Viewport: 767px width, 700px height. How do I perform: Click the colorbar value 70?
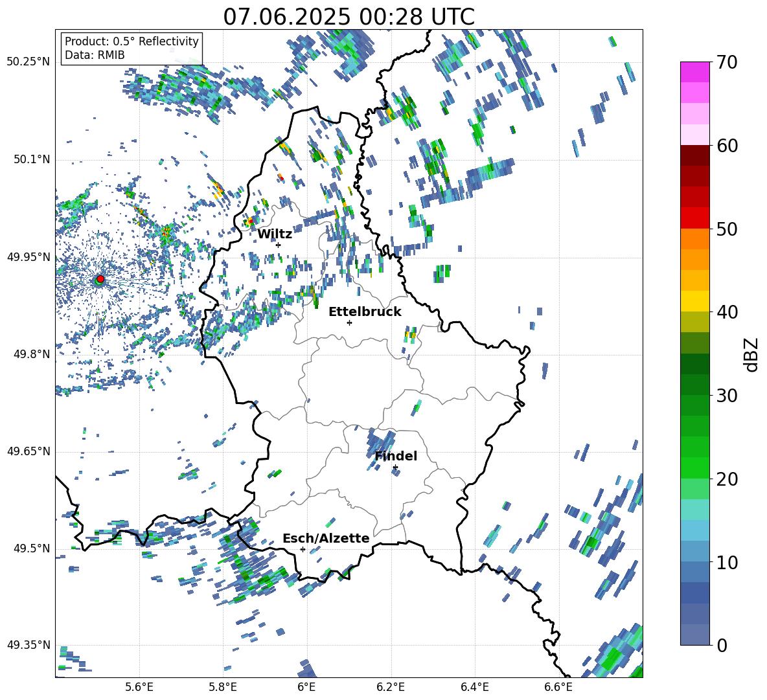(727, 62)
